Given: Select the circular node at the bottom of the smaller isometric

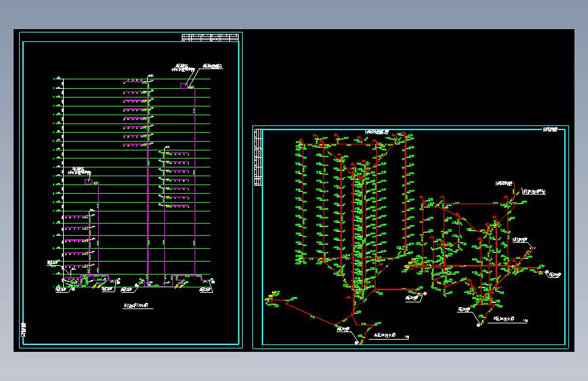Looking at the screenshot, I should pyautogui.click(x=479, y=325).
